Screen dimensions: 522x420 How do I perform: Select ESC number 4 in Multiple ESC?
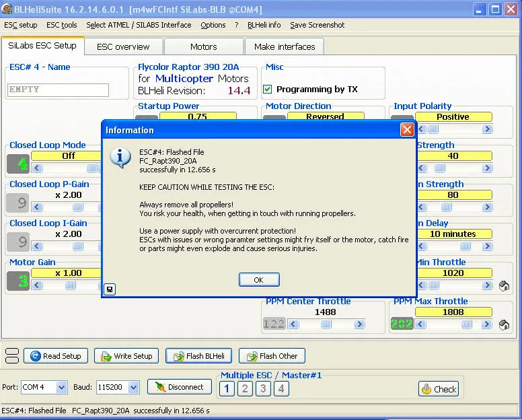pyautogui.click(x=281, y=388)
